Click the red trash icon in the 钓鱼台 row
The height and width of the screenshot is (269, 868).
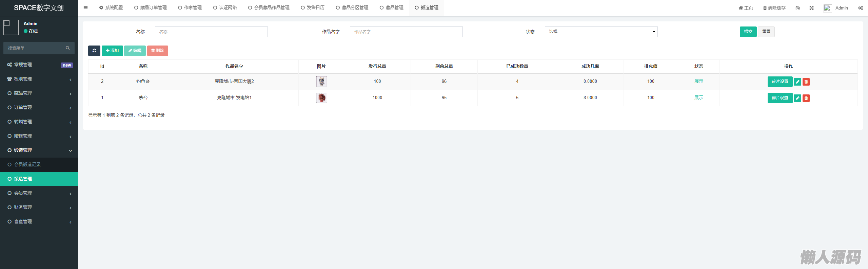pos(806,82)
